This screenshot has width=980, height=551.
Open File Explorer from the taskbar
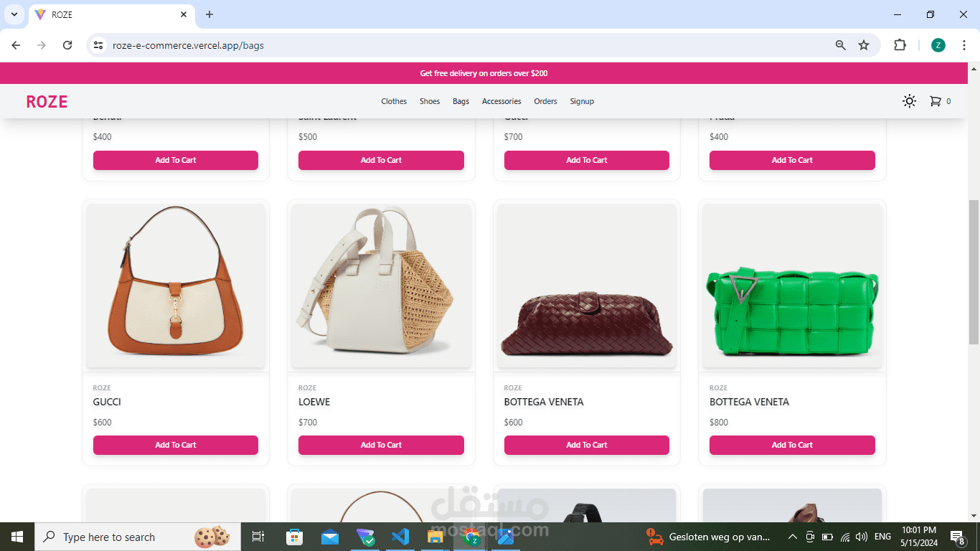(x=435, y=537)
